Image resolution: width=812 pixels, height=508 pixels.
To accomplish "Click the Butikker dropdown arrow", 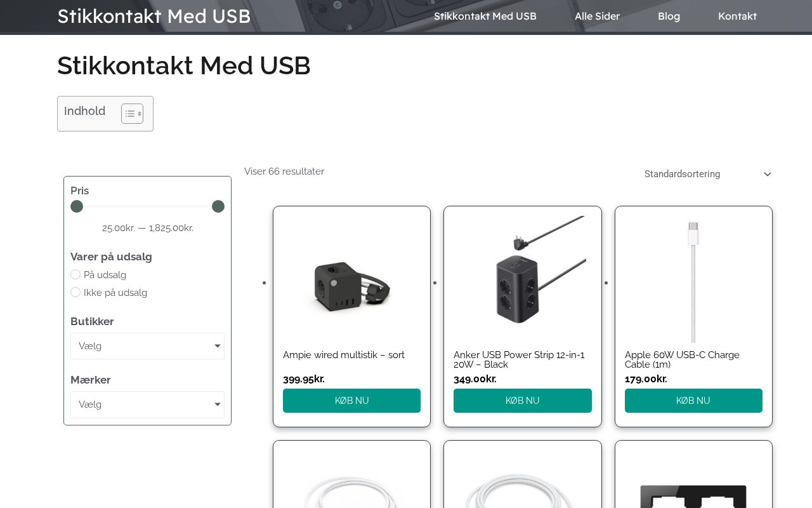I will (217, 346).
